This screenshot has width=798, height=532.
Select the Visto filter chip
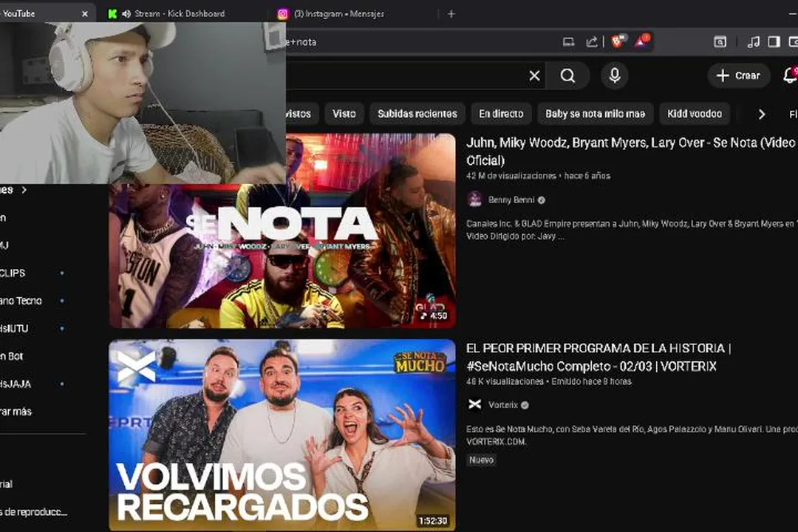344,114
